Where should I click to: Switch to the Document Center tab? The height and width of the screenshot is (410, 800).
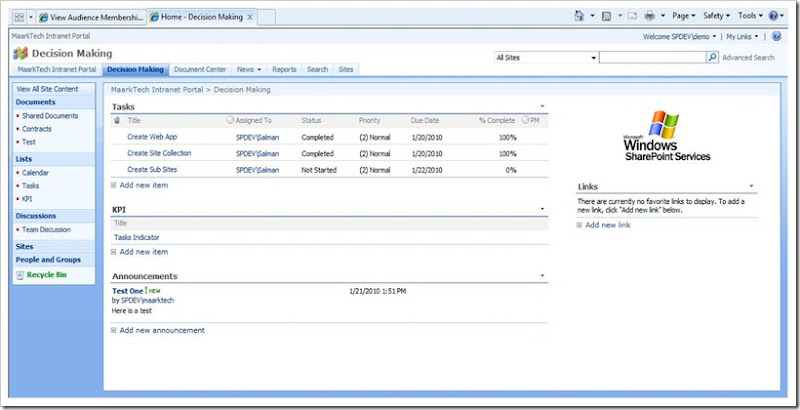tap(200, 70)
